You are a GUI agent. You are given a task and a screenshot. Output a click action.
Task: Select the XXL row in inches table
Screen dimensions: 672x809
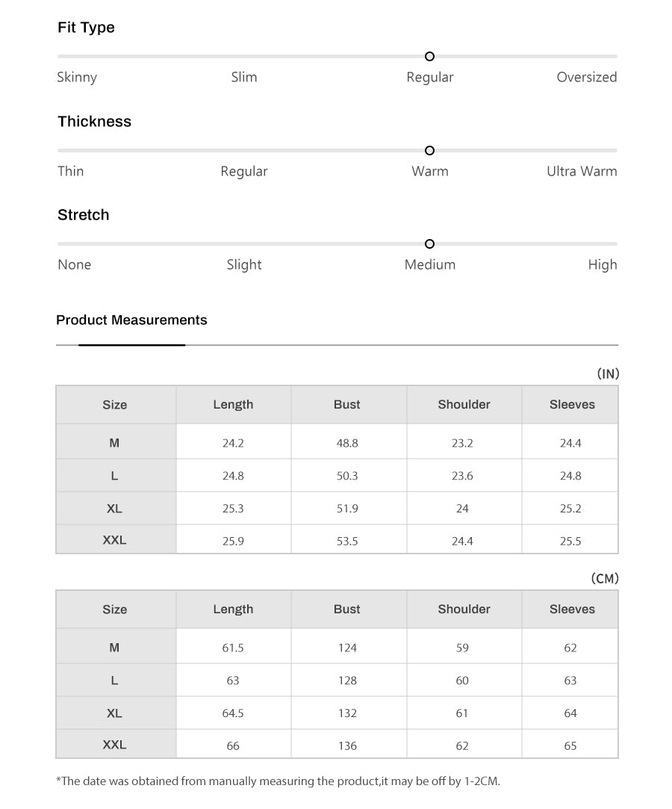337,539
